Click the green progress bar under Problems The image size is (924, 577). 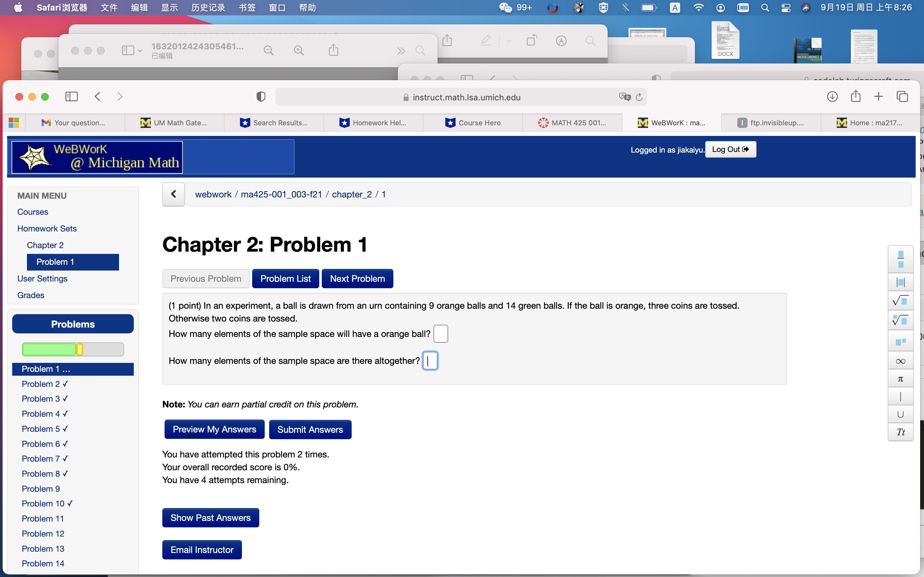pos(50,349)
